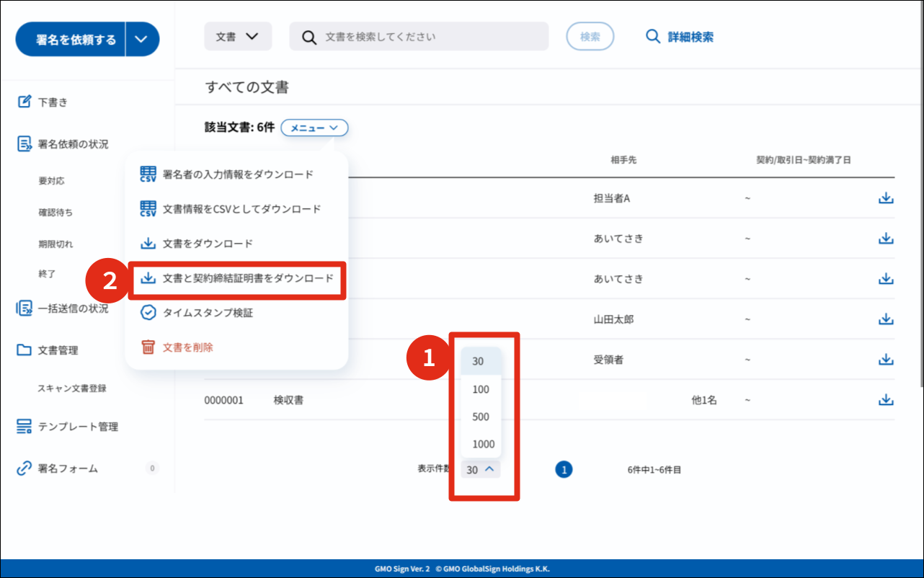Select 100 in display count list
The image size is (924, 578).
481,389
